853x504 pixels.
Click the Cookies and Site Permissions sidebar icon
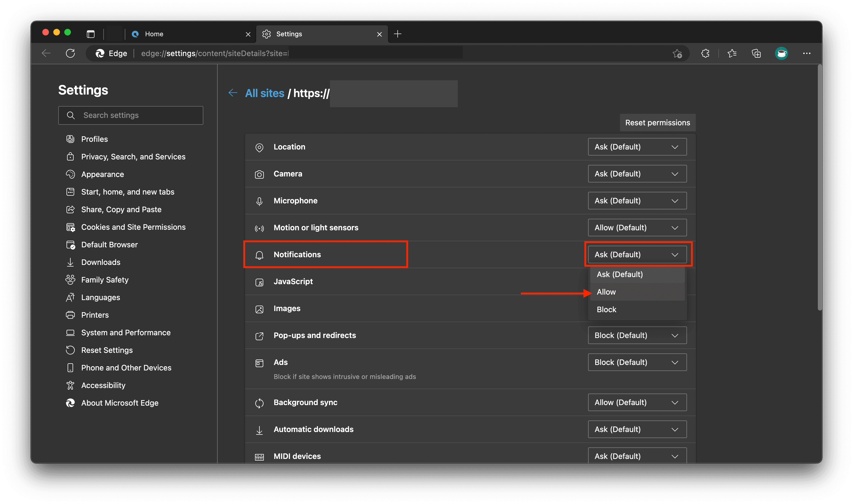click(x=70, y=227)
